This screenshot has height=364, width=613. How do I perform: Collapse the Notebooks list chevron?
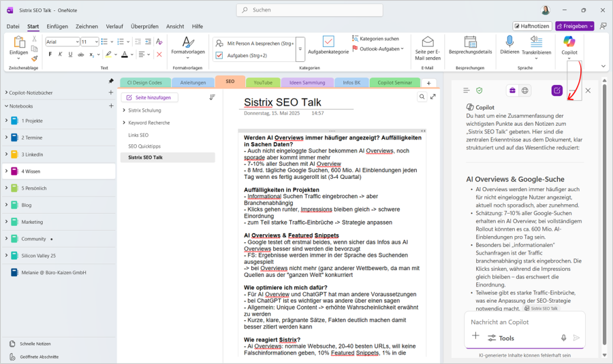coord(6,106)
